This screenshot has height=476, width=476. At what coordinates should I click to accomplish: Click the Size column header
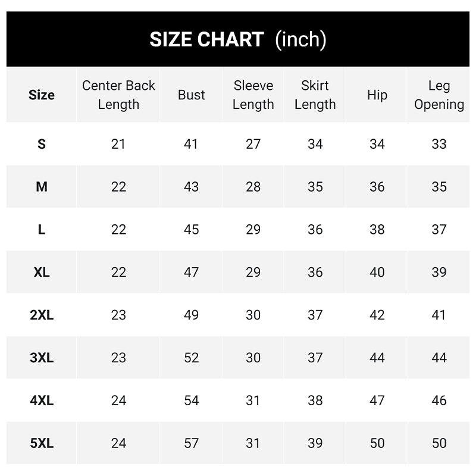tap(42, 95)
